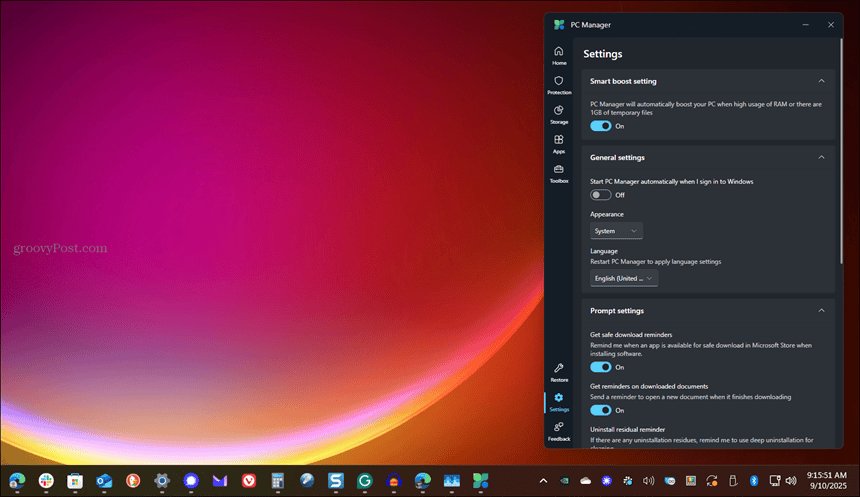Image resolution: width=860 pixels, height=497 pixels.
Task: Open the Protection section
Action: pyautogui.click(x=558, y=85)
